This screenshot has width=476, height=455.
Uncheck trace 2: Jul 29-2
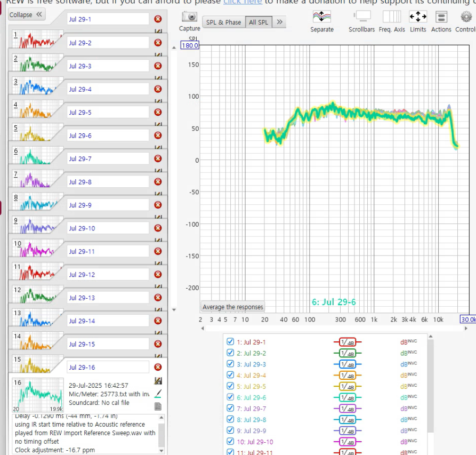click(x=230, y=353)
